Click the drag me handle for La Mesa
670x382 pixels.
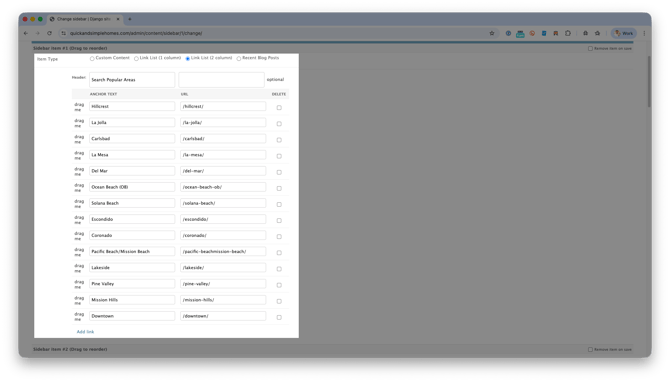[79, 156]
